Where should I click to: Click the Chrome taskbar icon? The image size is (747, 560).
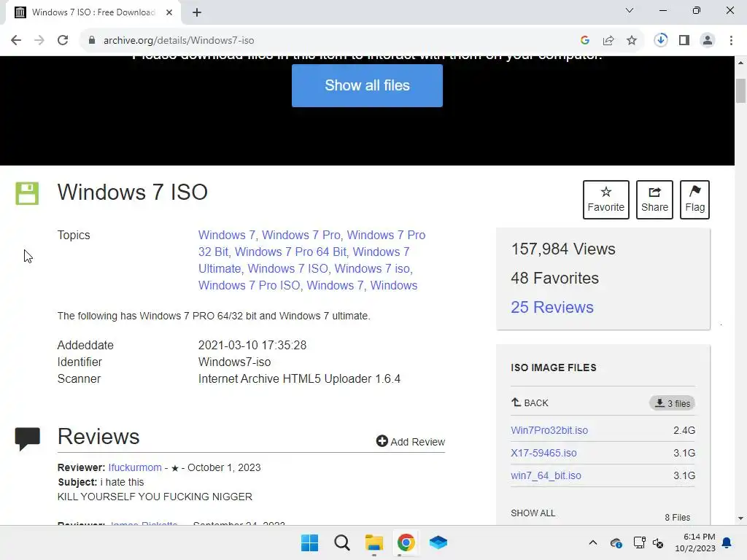(406, 542)
